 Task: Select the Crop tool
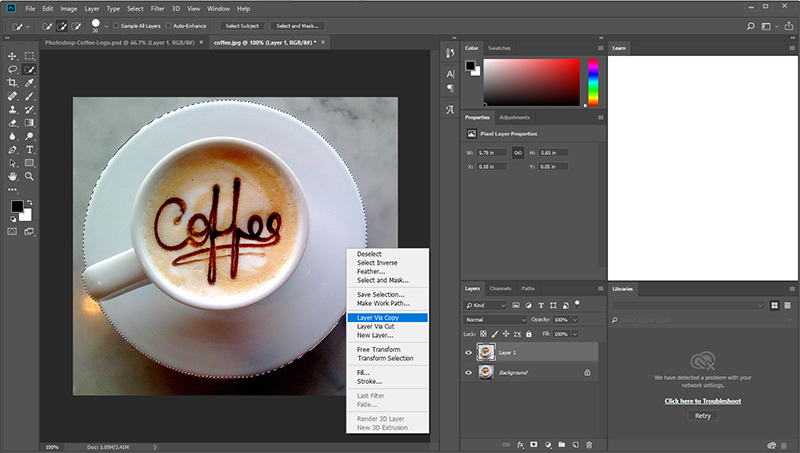(x=12, y=83)
